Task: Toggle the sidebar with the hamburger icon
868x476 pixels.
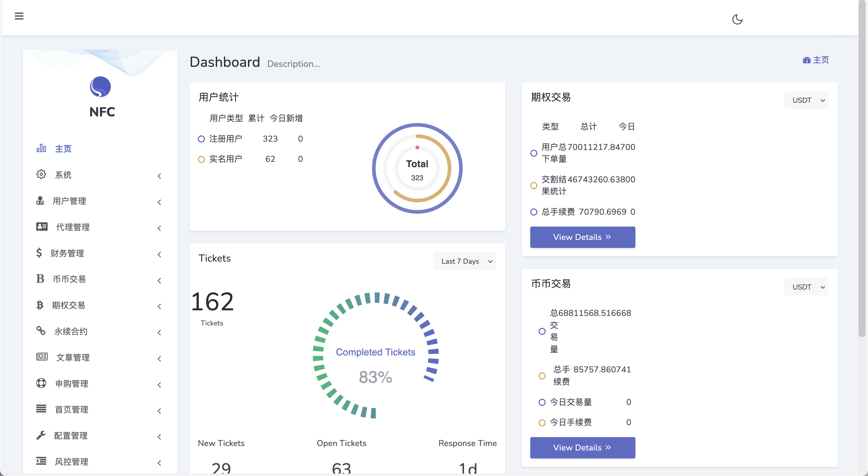Action: pyautogui.click(x=19, y=16)
